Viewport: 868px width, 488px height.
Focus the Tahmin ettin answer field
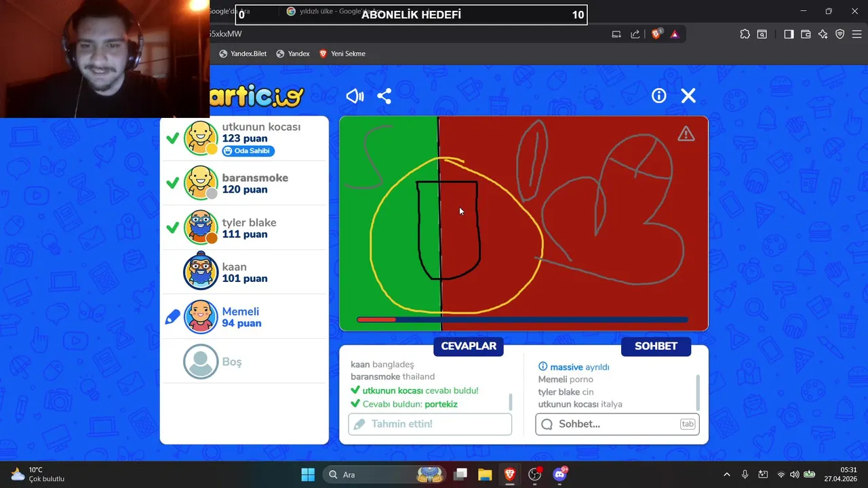click(x=430, y=424)
